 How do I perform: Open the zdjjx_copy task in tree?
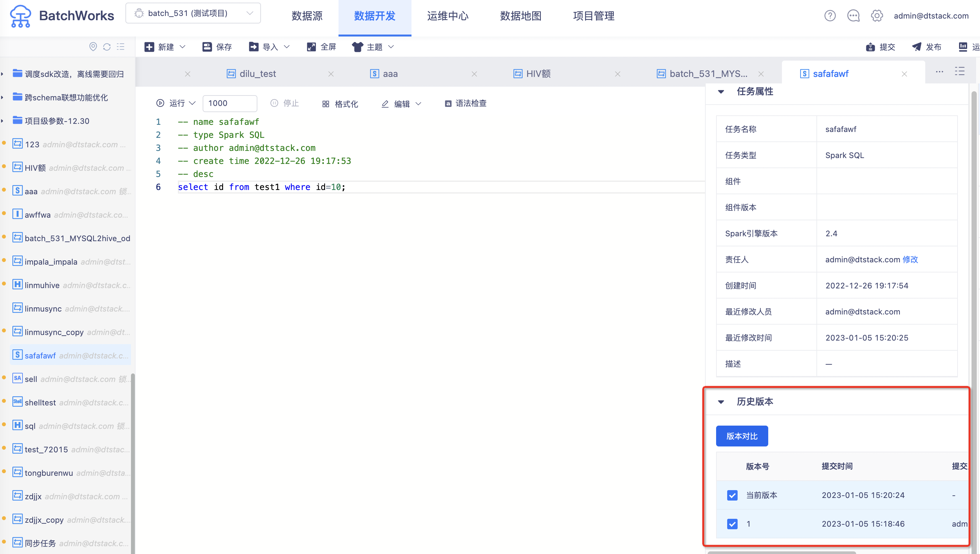pos(72,520)
